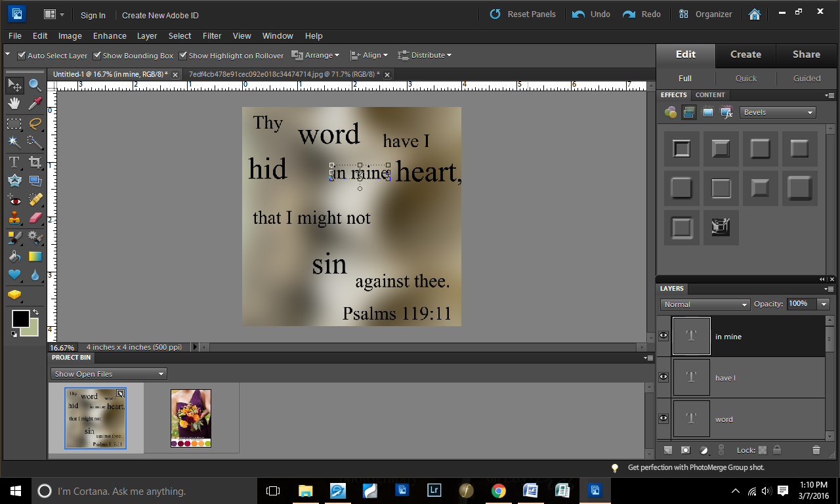This screenshot has height=504, width=840.
Task: Switch to the Create tab
Action: tap(745, 54)
